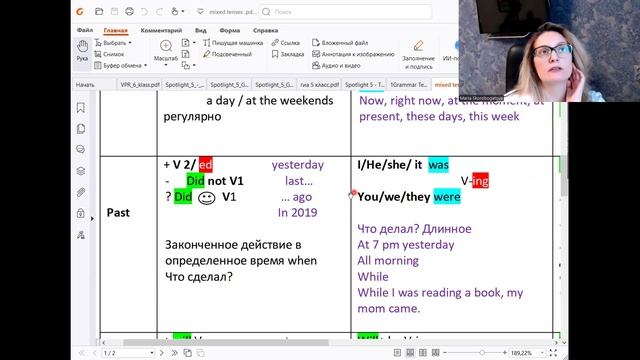Switch to the Главная ribbon tab

coord(116,30)
